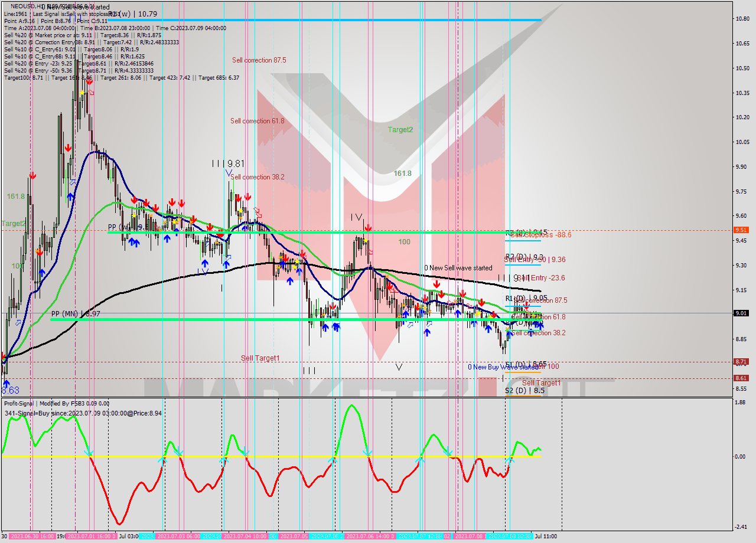
Task: Select the 8.71 price tag on the axis
Action: coord(741,362)
